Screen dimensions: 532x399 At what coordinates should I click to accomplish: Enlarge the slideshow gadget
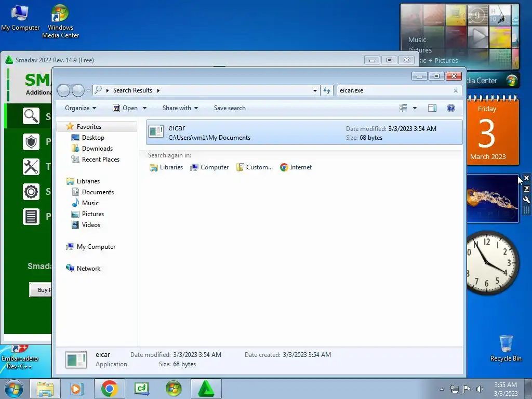click(x=526, y=189)
